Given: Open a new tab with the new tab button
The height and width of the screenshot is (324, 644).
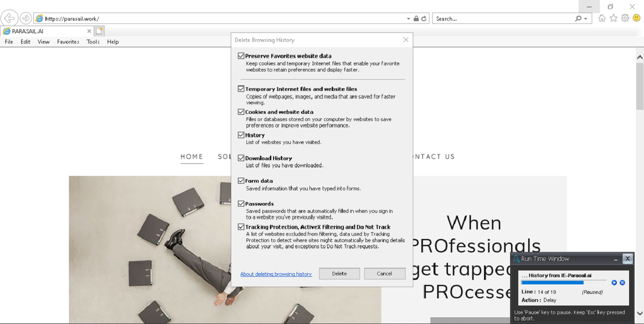Looking at the screenshot, I should point(99,31).
